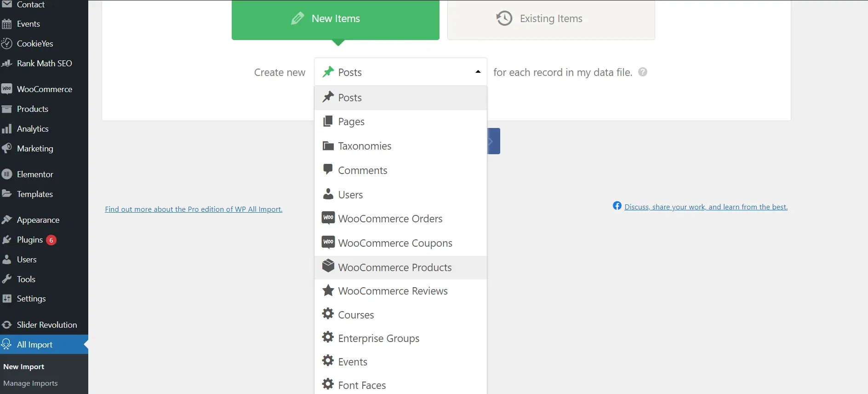Click the star icon for WooCommerce Reviews
Viewport: 868px width, 394px height.
point(328,290)
